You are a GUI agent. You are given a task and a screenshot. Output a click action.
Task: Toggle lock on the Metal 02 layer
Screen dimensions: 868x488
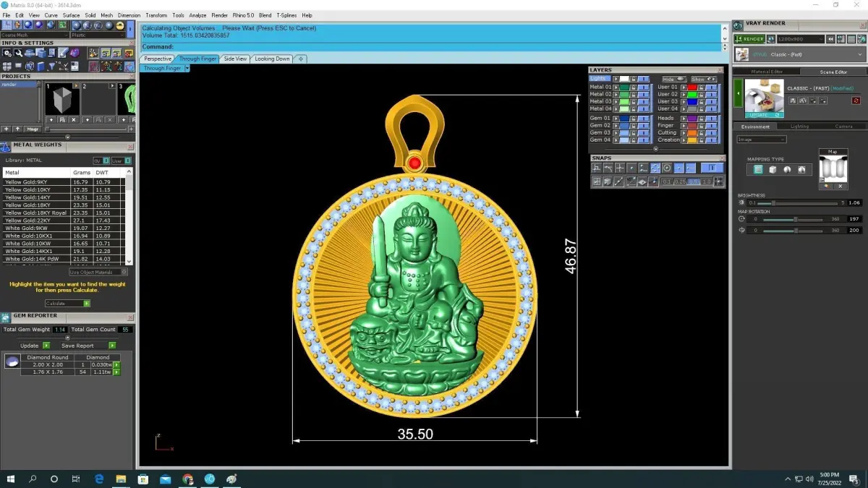click(x=634, y=94)
